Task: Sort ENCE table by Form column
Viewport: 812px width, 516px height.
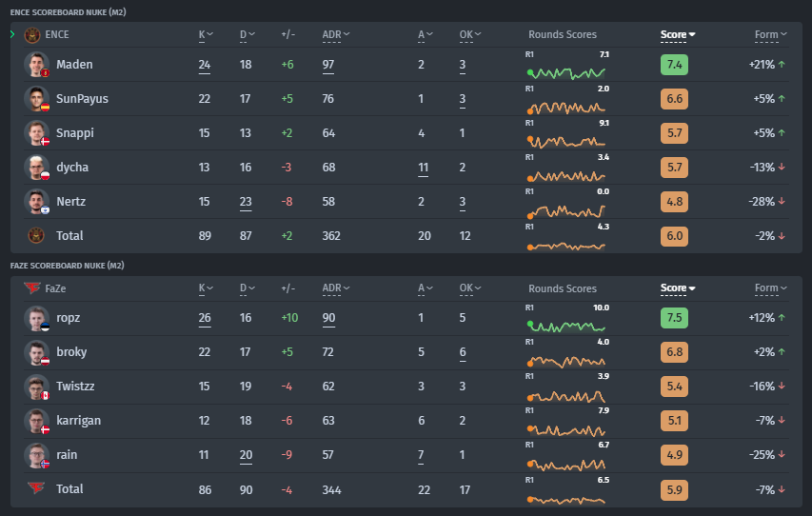Action: [x=770, y=34]
